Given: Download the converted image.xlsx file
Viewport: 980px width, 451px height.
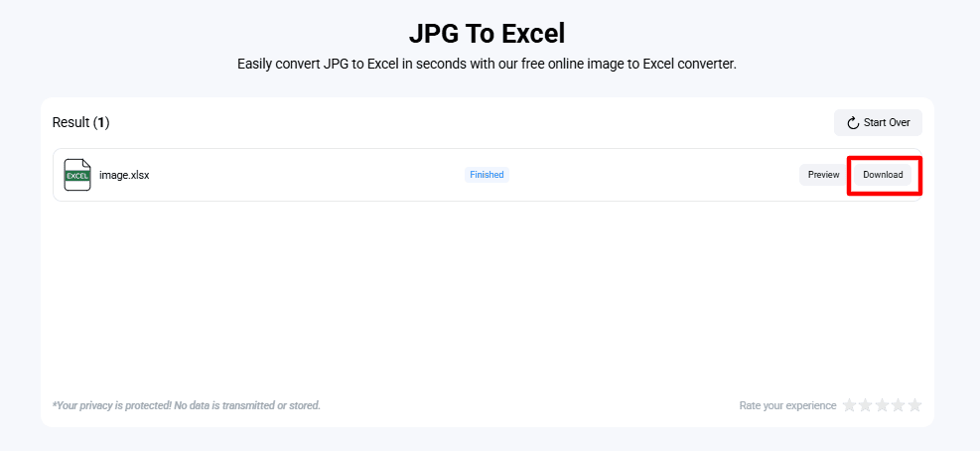Looking at the screenshot, I should pos(883,175).
